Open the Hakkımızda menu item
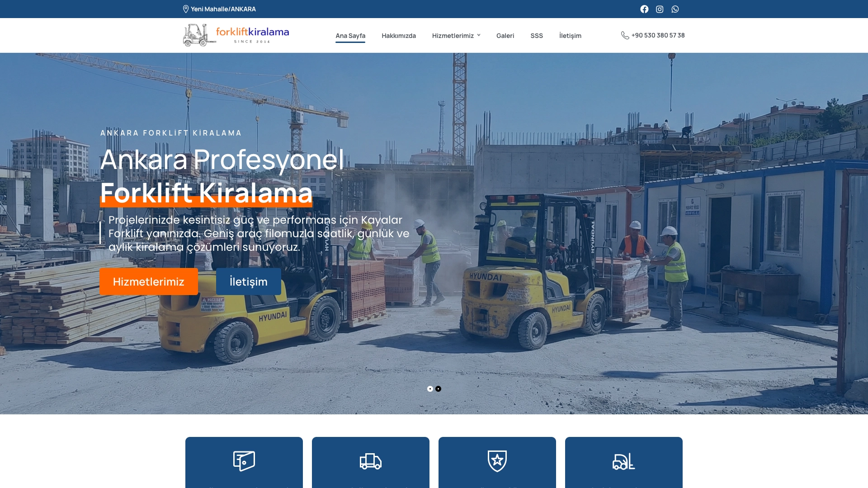 [398, 36]
